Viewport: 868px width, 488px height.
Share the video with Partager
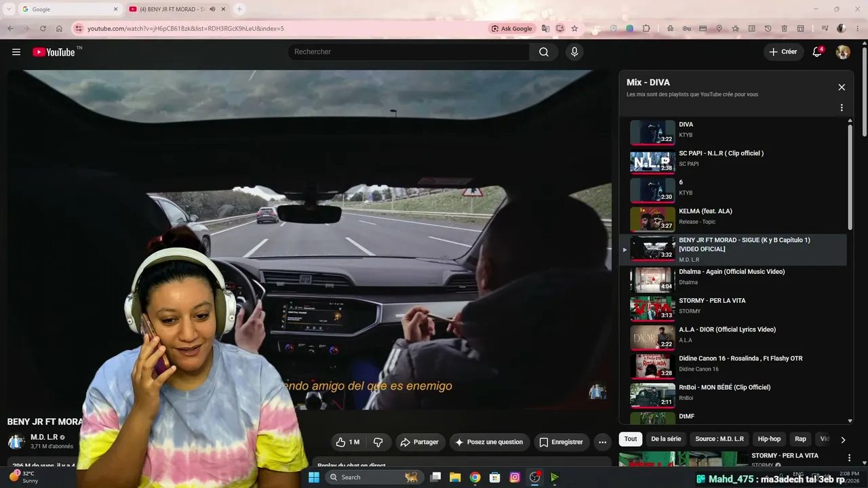coord(420,442)
